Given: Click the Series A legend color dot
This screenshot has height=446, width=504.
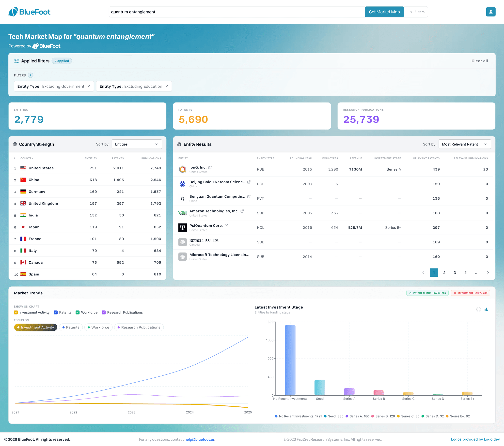Looking at the screenshot, I should tap(347, 416).
